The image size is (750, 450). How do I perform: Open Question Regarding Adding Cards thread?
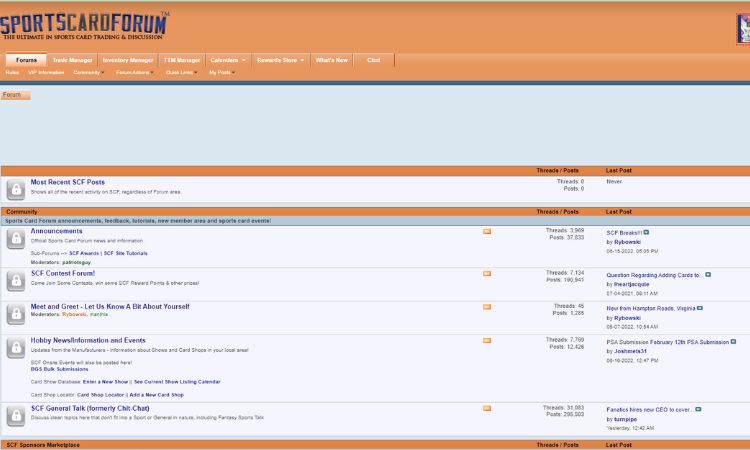coord(655,275)
